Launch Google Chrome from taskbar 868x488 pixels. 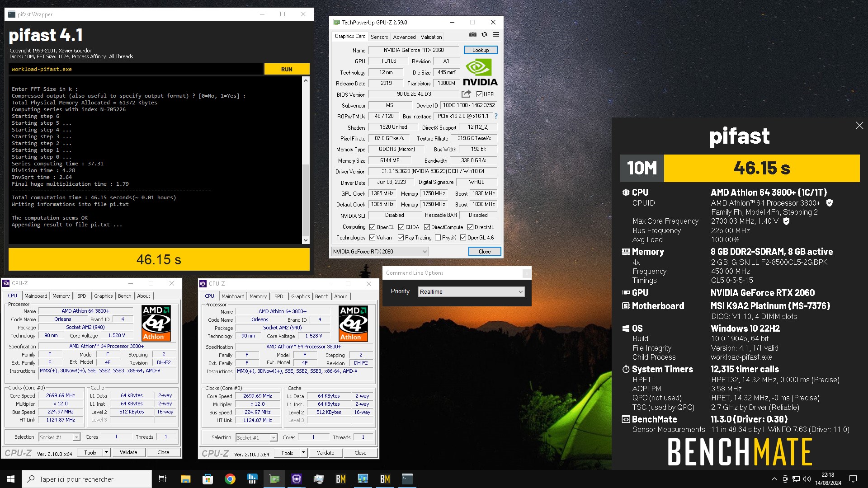(230, 479)
